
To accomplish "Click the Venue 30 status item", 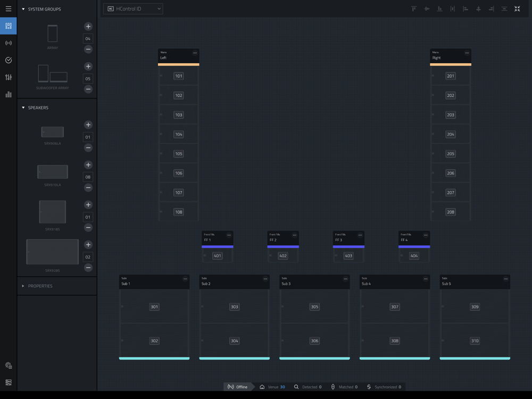I will (272, 387).
